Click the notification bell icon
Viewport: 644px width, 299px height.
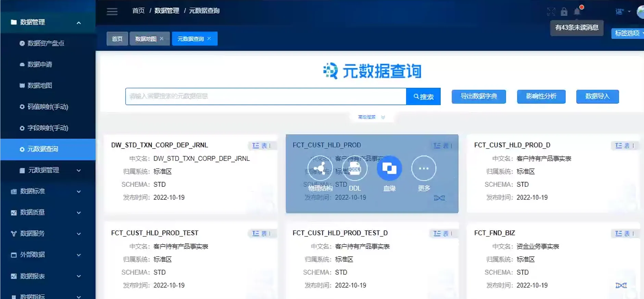coord(577,12)
